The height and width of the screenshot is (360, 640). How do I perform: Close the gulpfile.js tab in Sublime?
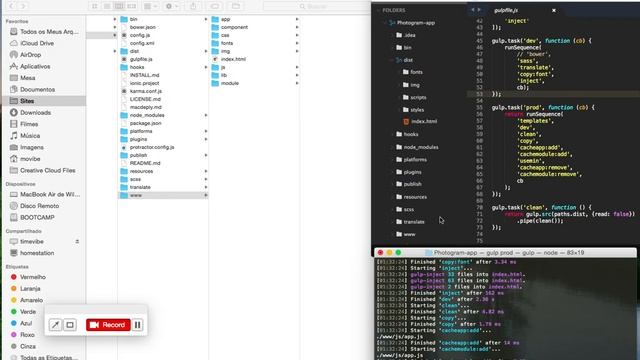[x=554, y=10]
